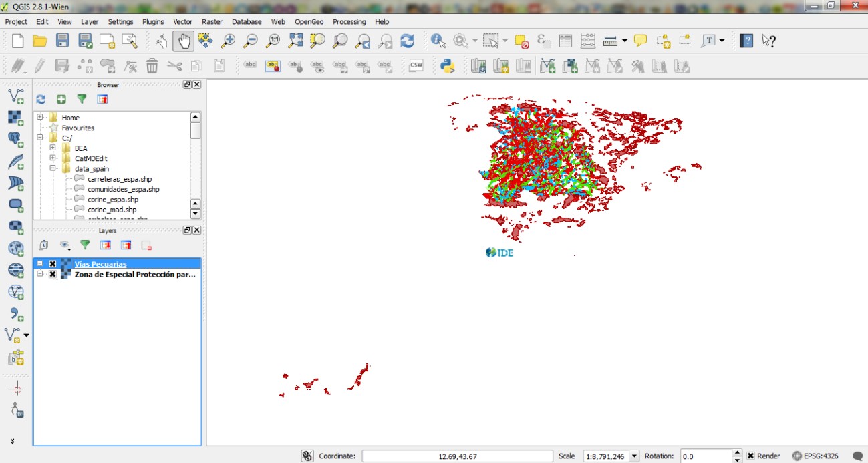Refresh the map canvas
Image resolution: width=868 pixels, height=463 pixels.
407,41
